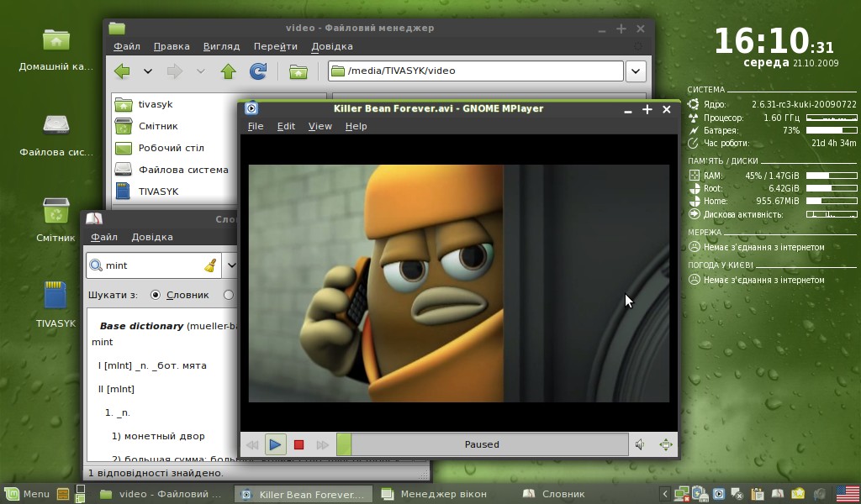The width and height of the screenshot is (861, 504).
Task: Click the GNOME MPlayer tray icon
Action: [x=719, y=494]
